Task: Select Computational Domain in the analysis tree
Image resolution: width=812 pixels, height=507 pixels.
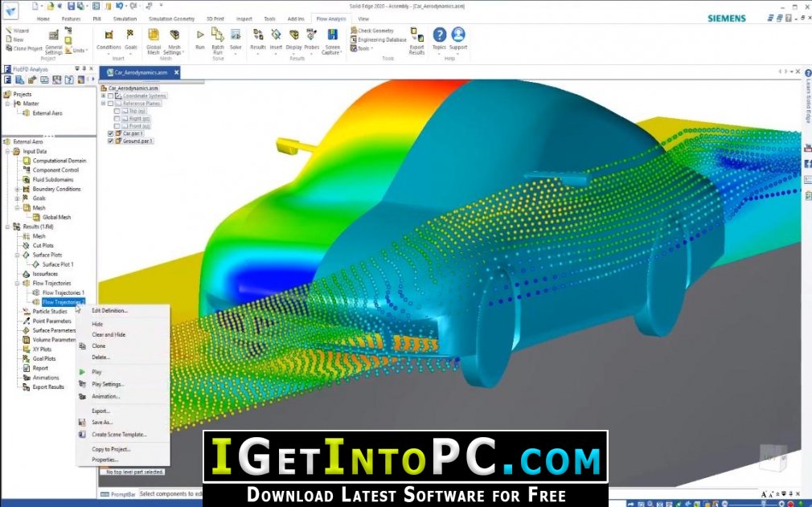Action: (55, 161)
